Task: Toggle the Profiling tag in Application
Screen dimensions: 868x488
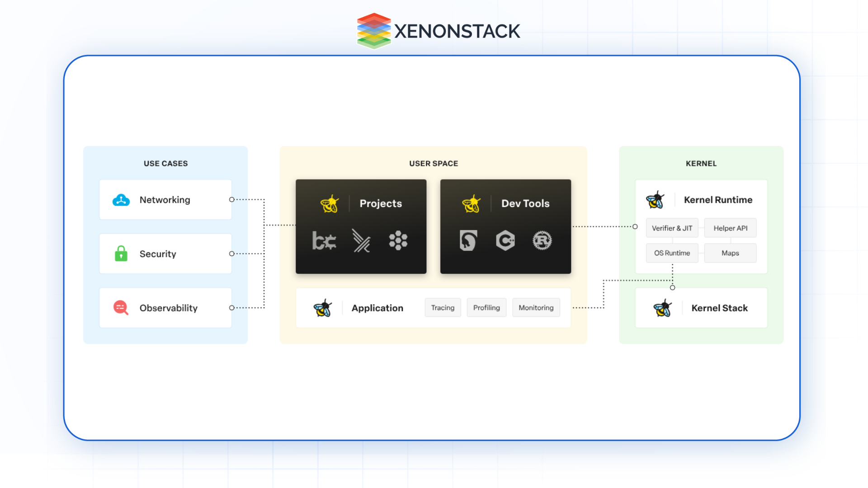Action: tap(487, 307)
